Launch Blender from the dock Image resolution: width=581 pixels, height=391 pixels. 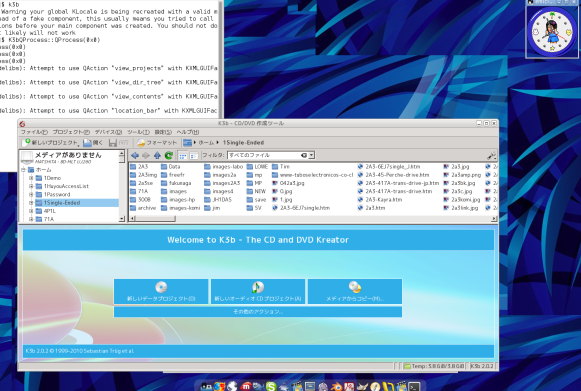pos(336,387)
